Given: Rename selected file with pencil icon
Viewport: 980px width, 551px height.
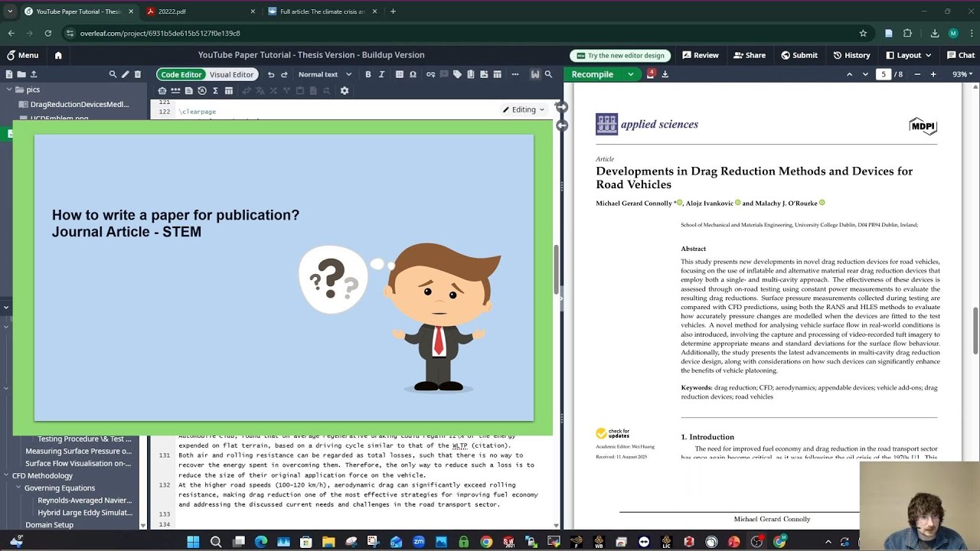Looking at the screenshot, I should click(126, 74).
